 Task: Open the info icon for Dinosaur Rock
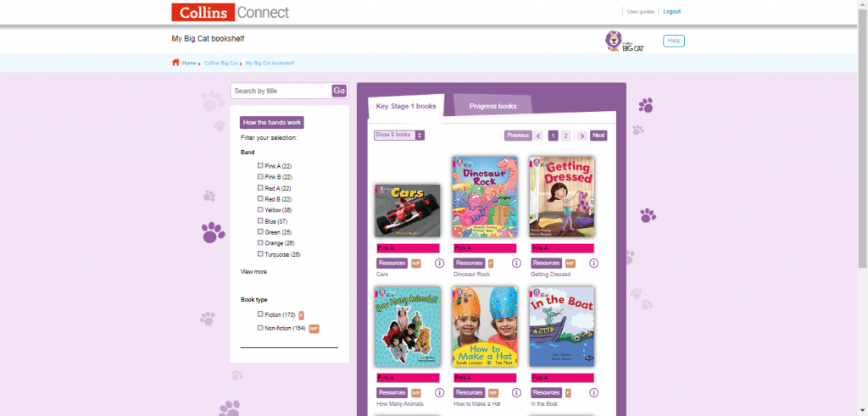point(516,263)
